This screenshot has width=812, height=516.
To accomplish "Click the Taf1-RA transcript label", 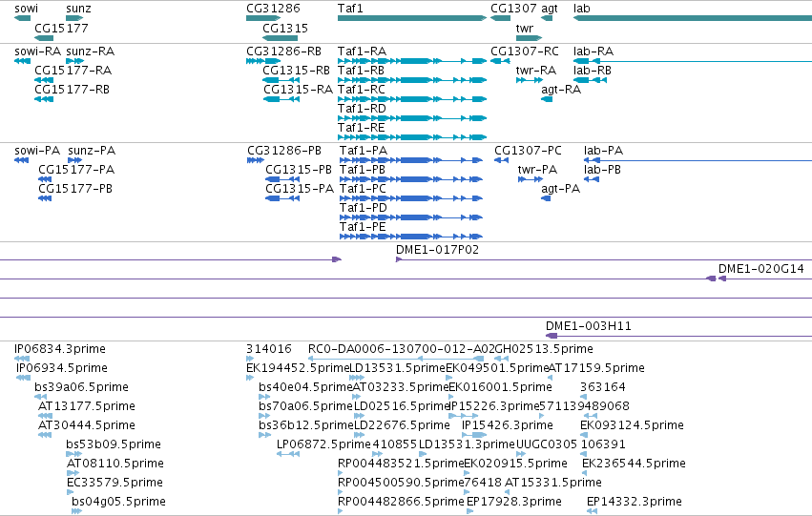I will (x=362, y=52).
